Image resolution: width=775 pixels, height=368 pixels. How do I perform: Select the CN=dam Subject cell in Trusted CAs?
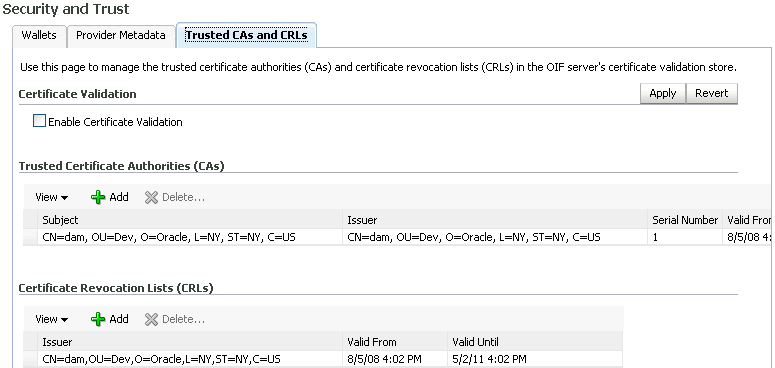190,237
